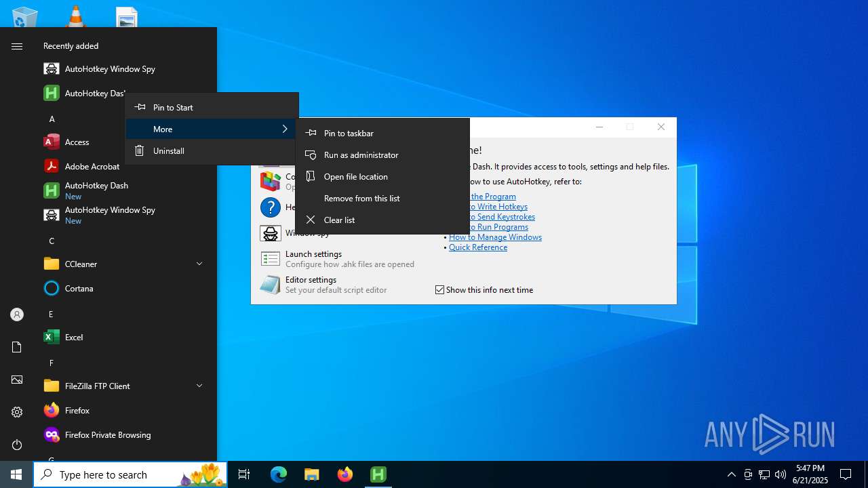Viewport: 868px width, 488px height.
Task: Click the Help icon in AutoHotkey Dash
Action: (x=271, y=207)
